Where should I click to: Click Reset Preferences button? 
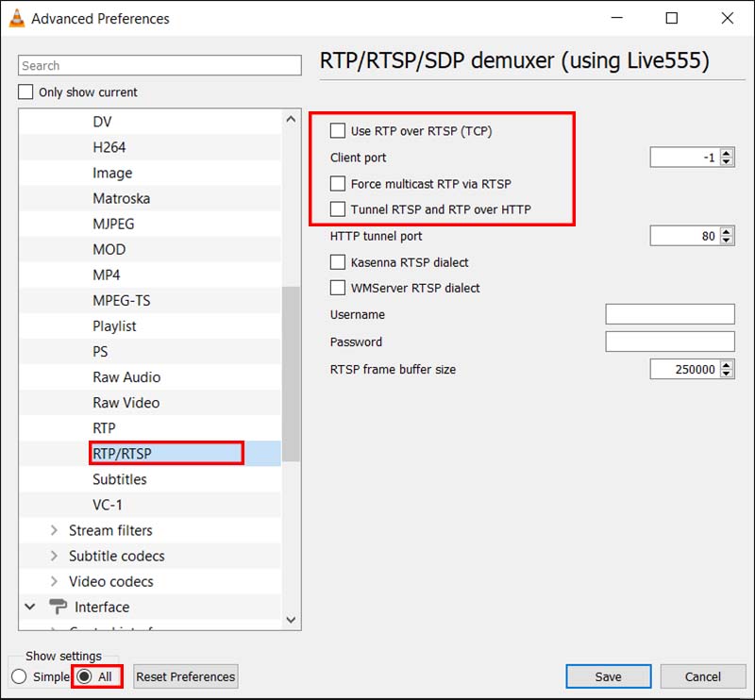[x=185, y=676]
